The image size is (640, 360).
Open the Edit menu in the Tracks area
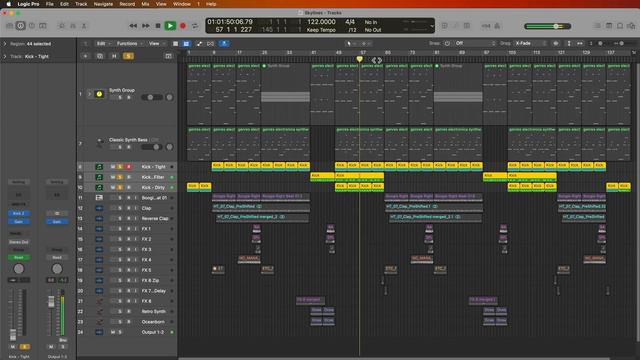pos(103,43)
